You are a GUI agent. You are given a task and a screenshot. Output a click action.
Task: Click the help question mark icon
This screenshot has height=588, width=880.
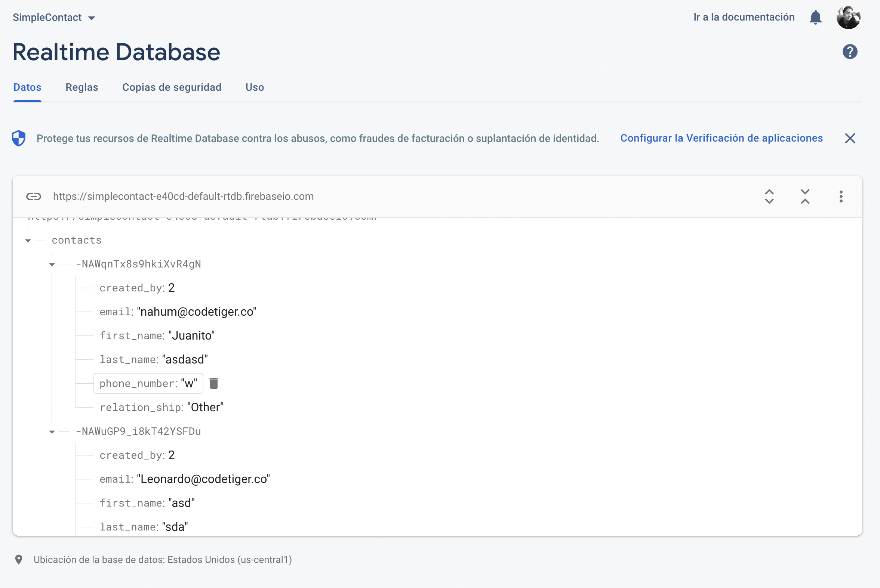pyautogui.click(x=850, y=52)
